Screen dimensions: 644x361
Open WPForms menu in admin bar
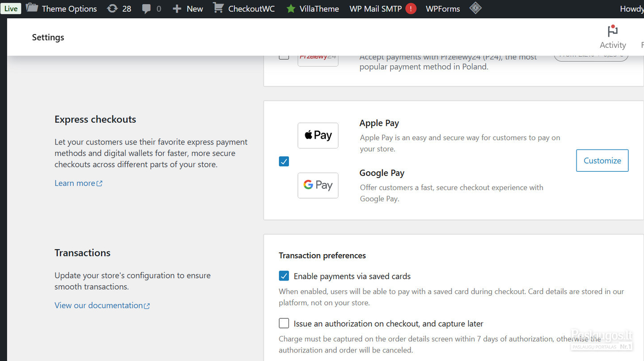pos(443,8)
